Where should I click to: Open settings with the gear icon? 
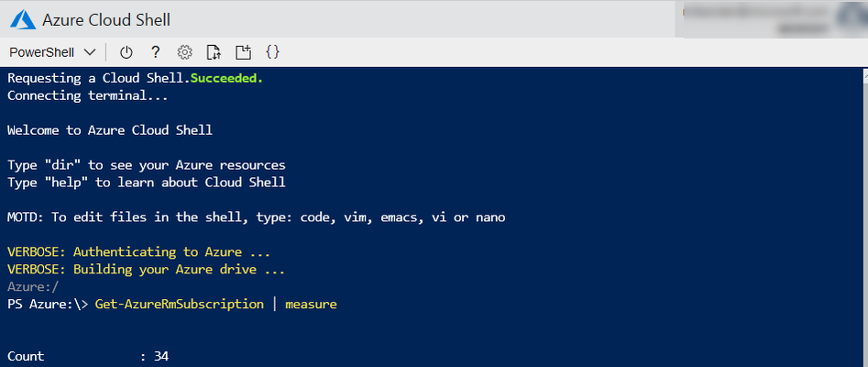(184, 52)
